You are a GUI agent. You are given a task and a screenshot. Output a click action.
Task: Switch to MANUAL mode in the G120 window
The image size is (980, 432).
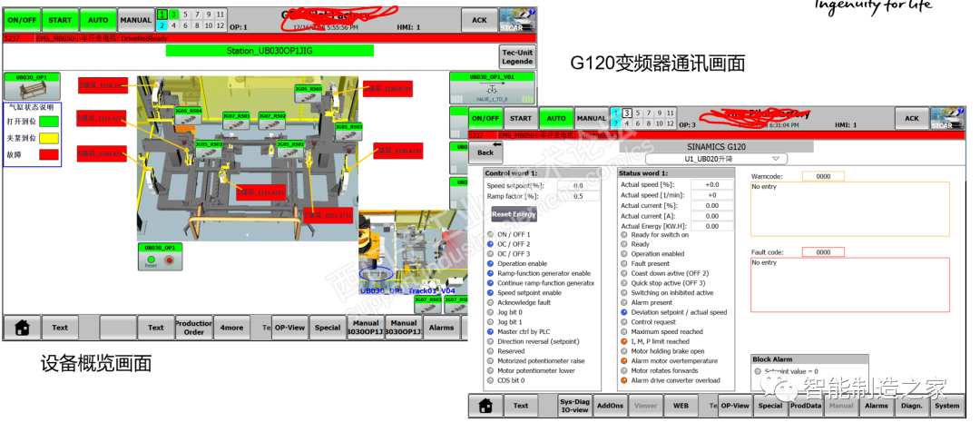(592, 118)
